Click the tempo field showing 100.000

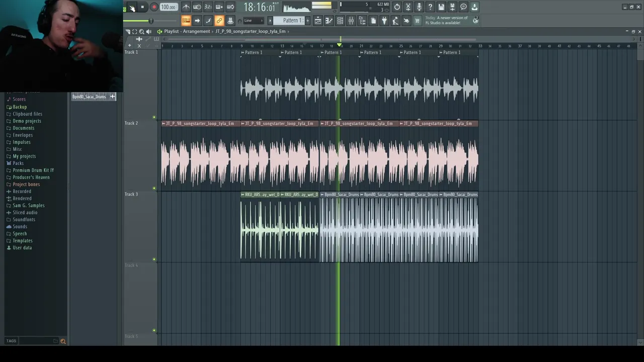168,7
